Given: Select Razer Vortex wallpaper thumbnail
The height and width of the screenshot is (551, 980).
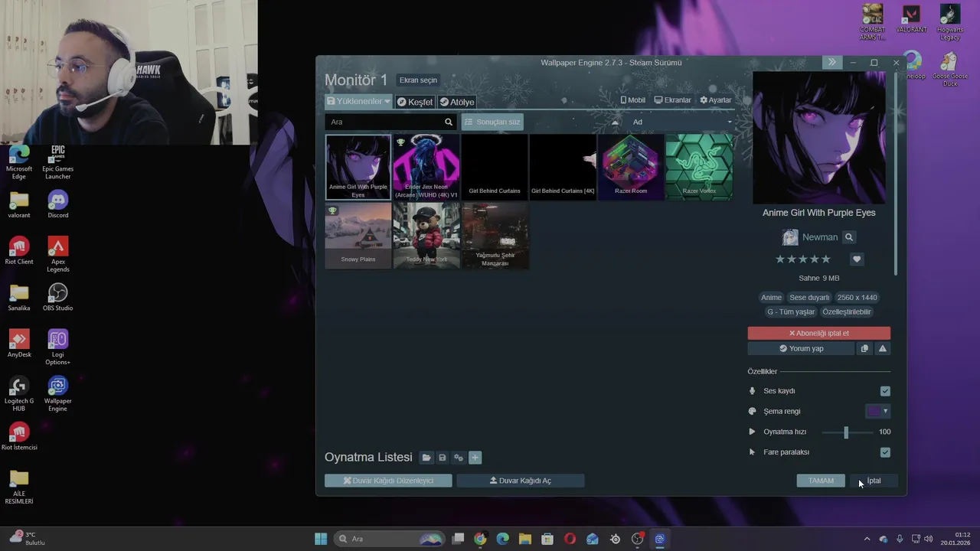Looking at the screenshot, I should [x=699, y=168].
